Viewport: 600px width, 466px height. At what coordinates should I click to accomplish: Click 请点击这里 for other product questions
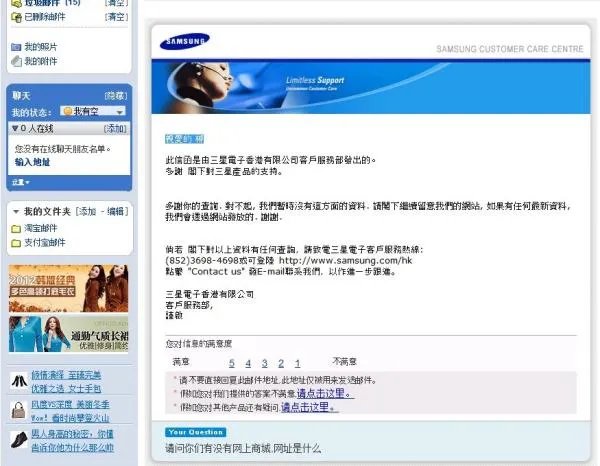(x=310, y=407)
